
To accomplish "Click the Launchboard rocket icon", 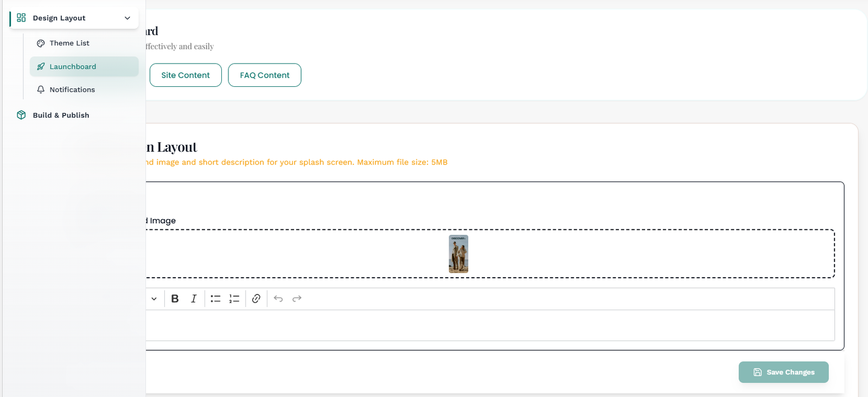I will (41, 67).
